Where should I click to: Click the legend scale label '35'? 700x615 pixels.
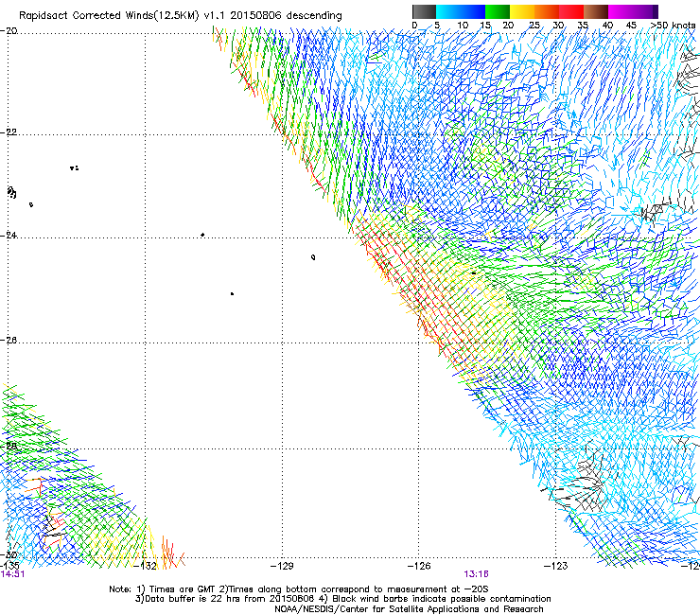pyautogui.click(x=583, y=26)
